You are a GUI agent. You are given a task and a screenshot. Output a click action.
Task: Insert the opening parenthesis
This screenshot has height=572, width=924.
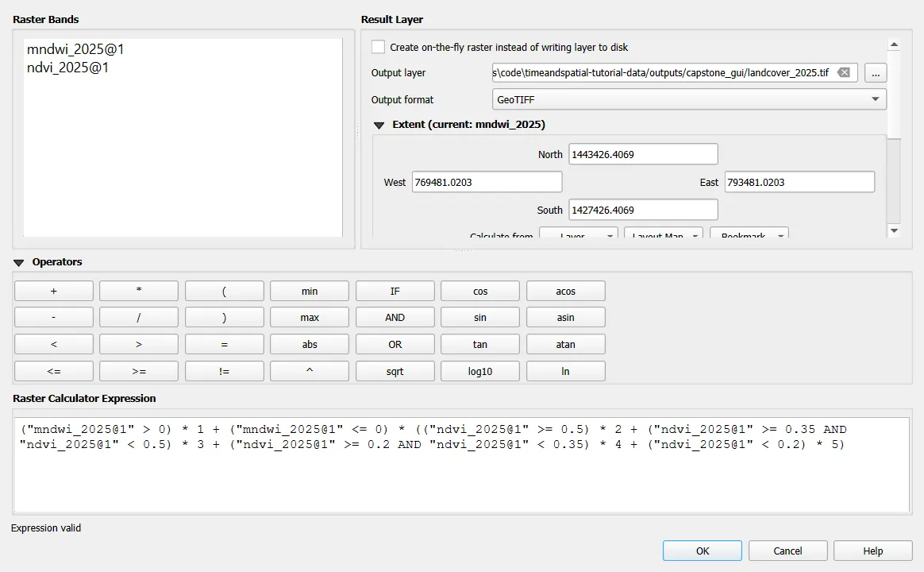click(x=225, y=291)
